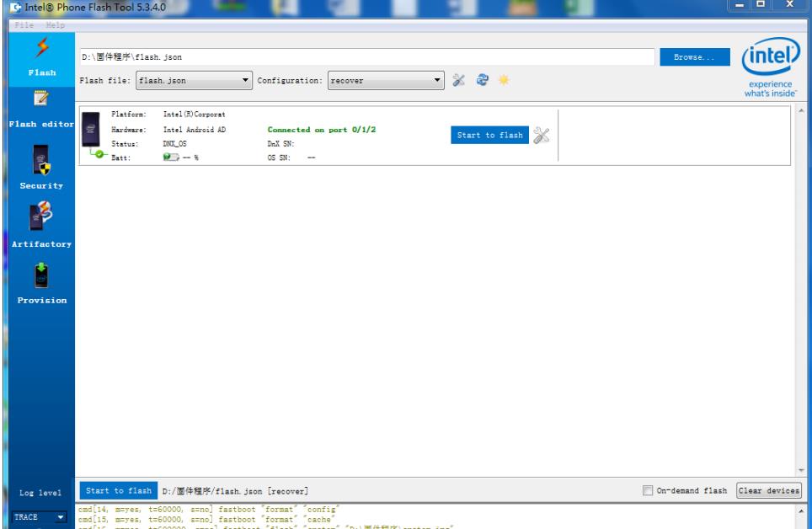
Task: Click the 'Intel Android AD' hardware value
Action: [195, 130]
